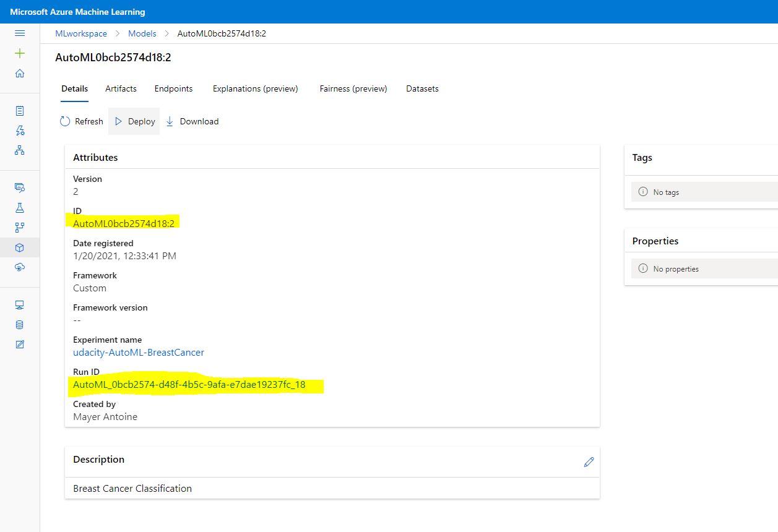Open the Datasets tab
This screenshot has width=778, height=532.
pyautogui.click(x=422, y=89)
